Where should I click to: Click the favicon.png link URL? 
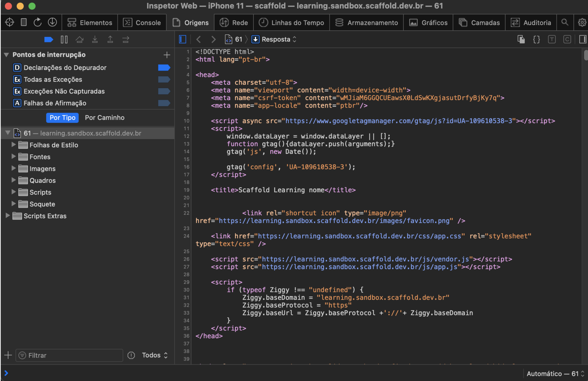click(x=334, y=221)
